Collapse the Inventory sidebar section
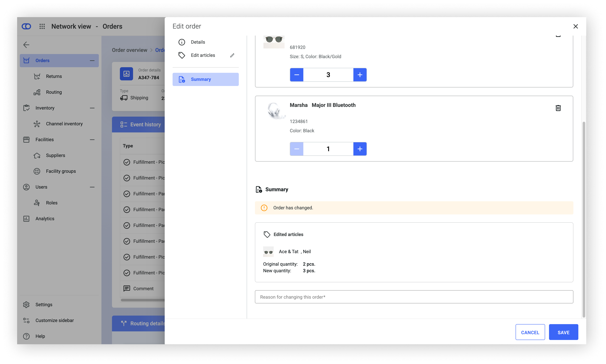 tap(92, 108)
